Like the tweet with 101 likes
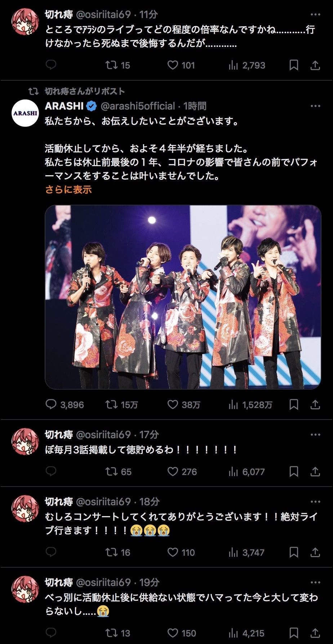 click(173, 65)
